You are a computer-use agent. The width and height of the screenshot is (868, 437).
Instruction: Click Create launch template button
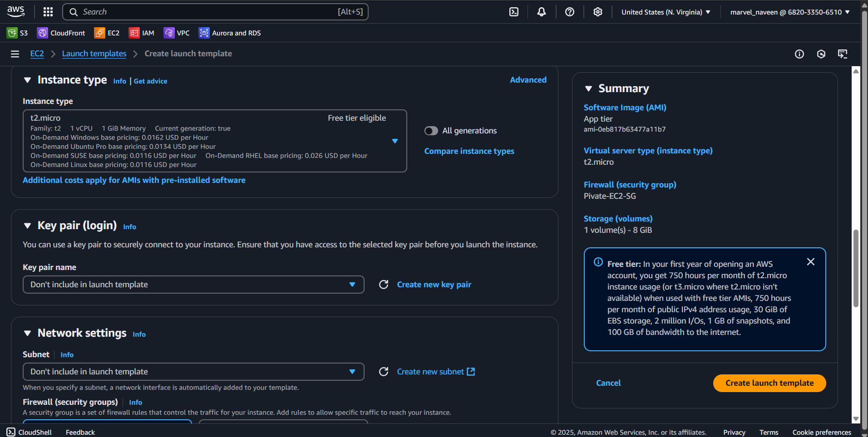coord(769,383)
